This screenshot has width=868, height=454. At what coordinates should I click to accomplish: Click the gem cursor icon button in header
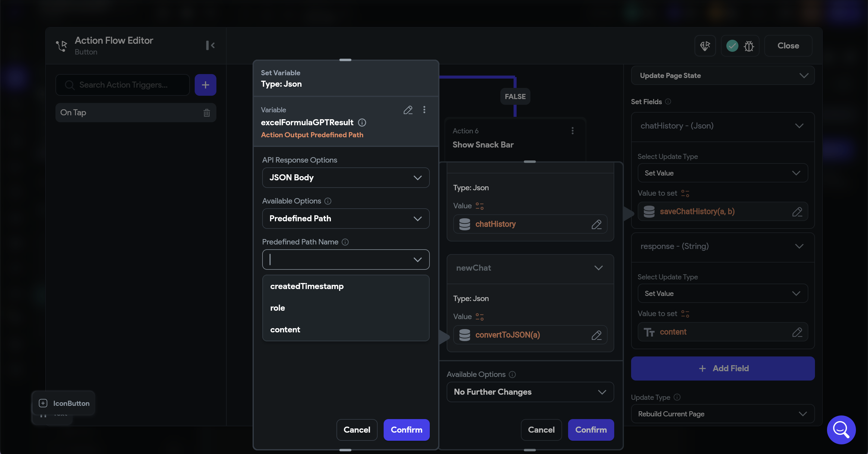tap(705, 46)
